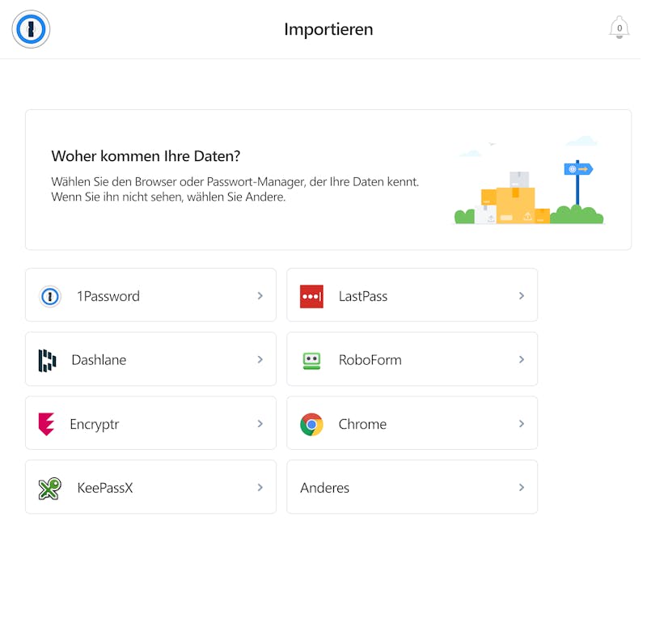
Task: Click the KeePassX key icon
Action: pos(49,489)
